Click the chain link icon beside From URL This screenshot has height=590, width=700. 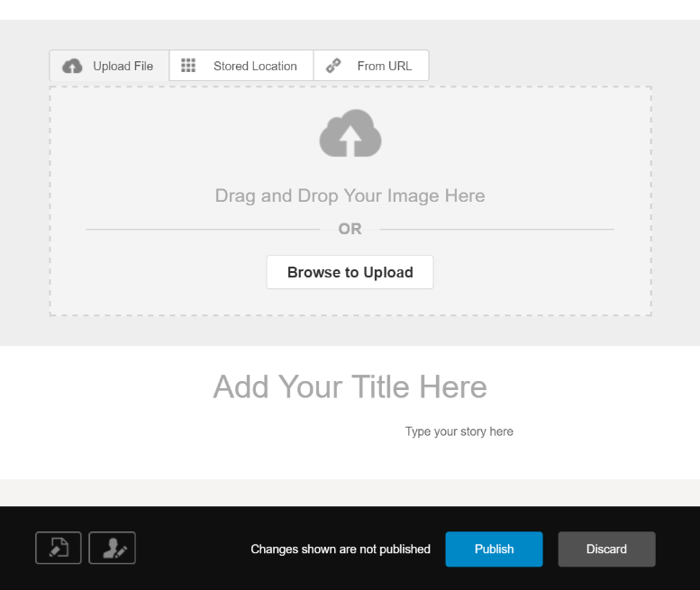pos(333,66)
